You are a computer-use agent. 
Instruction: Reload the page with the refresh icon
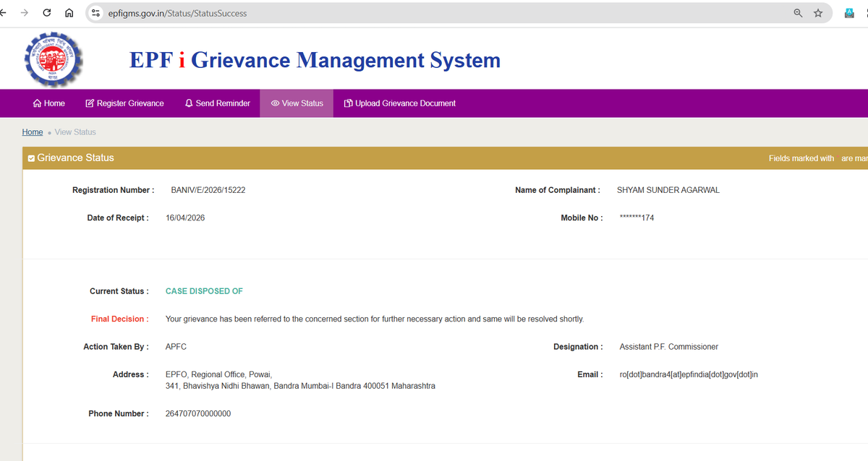(x=47, y=13)
